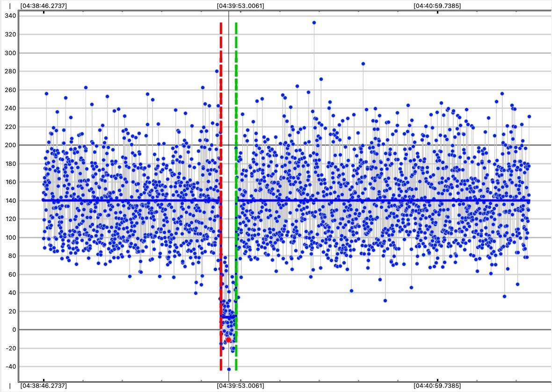The width and height of the screenshot is (552, 392).
Task: Click the y-axis label 340
Action: click(11, 16)
